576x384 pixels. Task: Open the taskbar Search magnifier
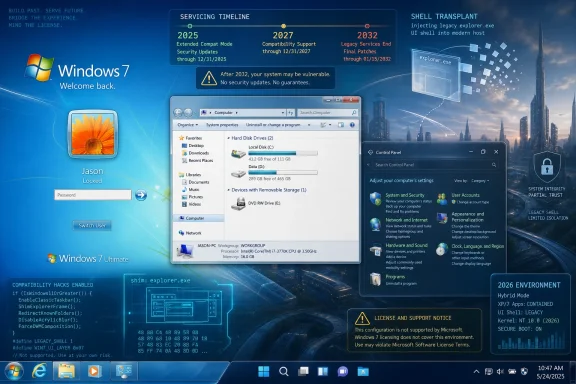pyautogui.click(x=283, y=372)
